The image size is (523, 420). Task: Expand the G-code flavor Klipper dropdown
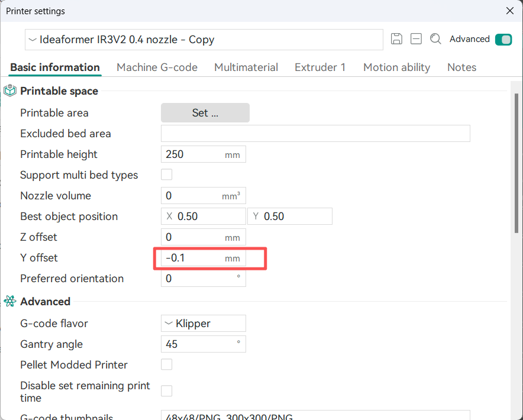(203, 323)
